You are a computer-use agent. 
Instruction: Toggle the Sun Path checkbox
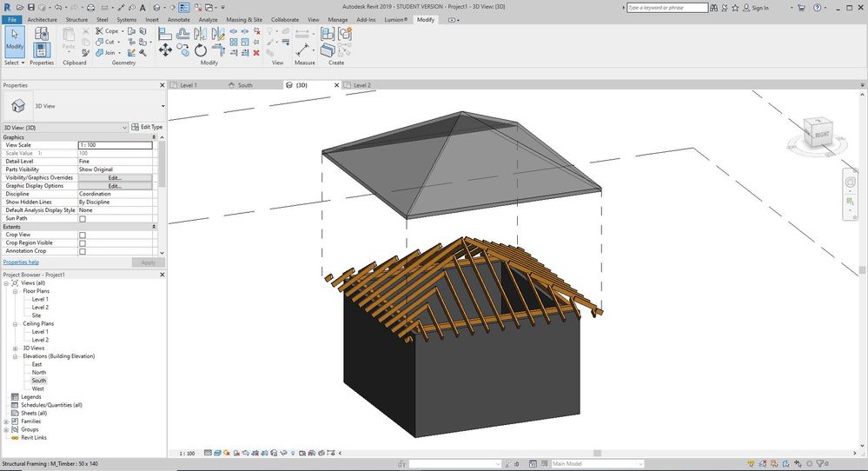click(83, 219)
